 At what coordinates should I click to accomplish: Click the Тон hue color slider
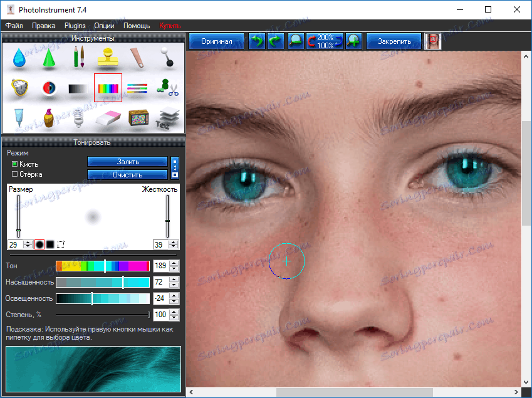coord(103,266)
